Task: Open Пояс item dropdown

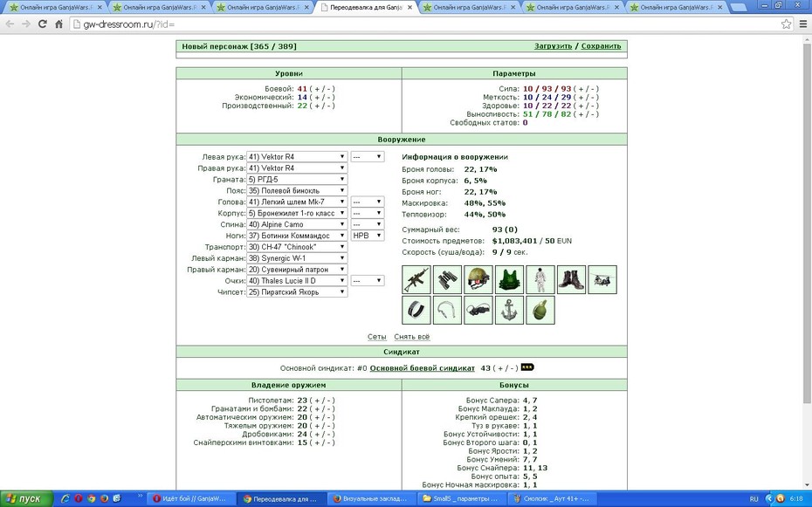Action: [297, 190]
